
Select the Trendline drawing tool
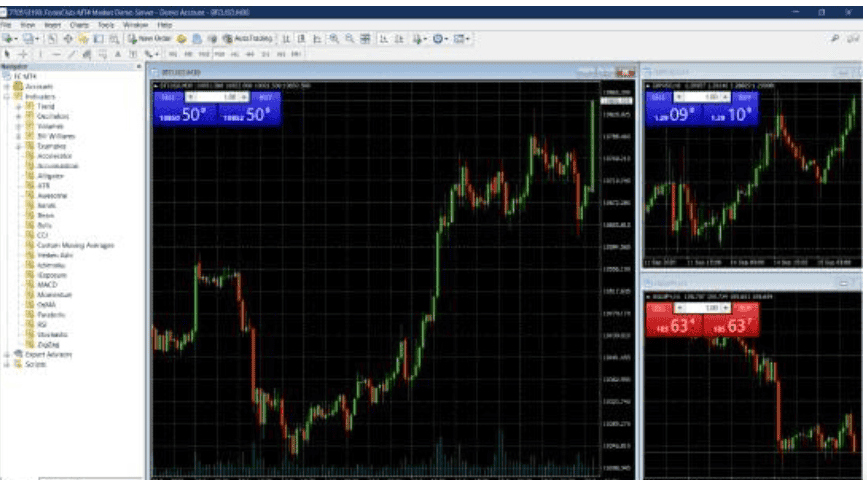(x=72, y=54)
